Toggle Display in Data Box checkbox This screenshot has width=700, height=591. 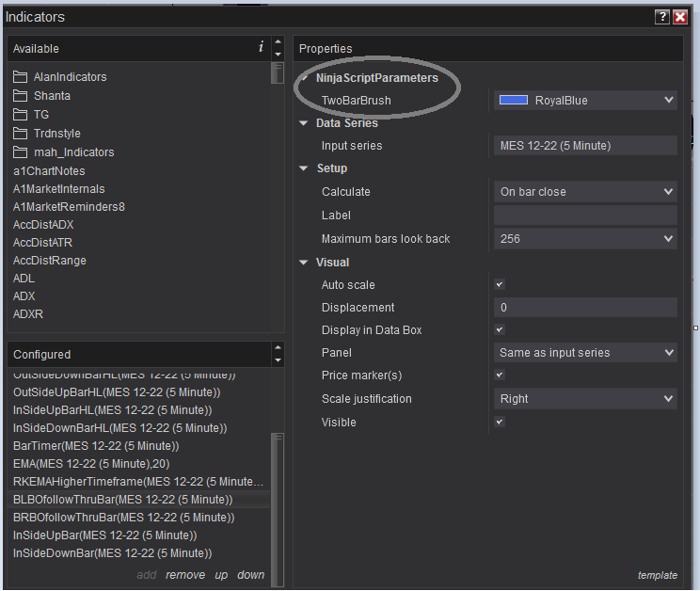point(500,330)
